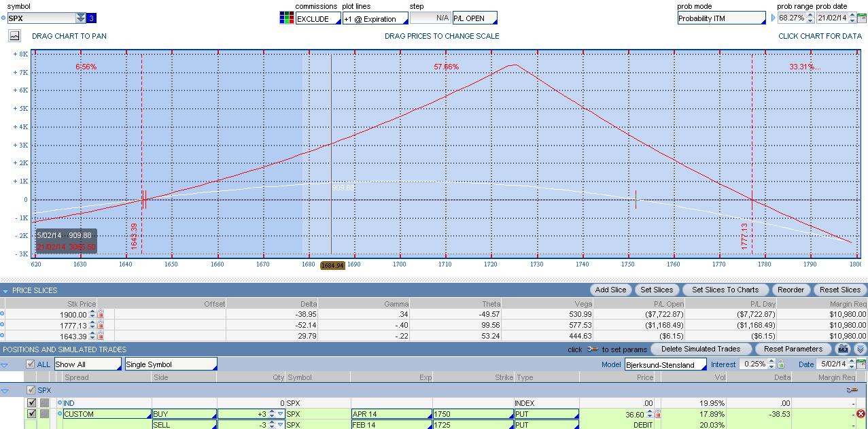Click the 1900.00 stock price stepper
Viewport: 868px width, 429px height.
pyautogui.click(x=92, y=314)
